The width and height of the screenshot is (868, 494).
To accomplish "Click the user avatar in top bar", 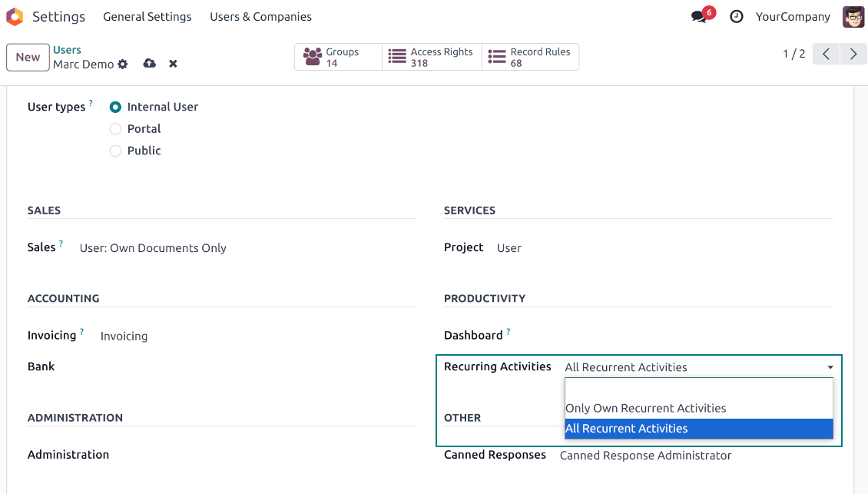I will [853, 17].
